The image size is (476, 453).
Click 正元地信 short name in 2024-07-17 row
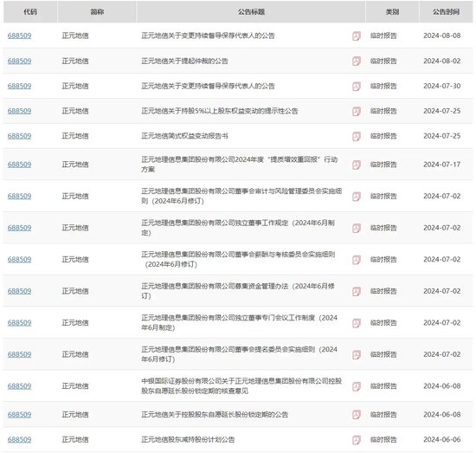click(x=75, y=165)
